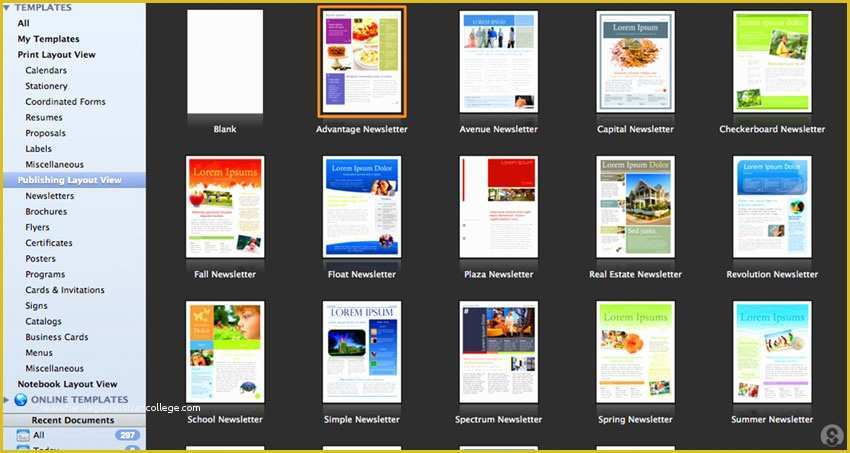Open Coordinated Forms category

[x=65, y=102]
